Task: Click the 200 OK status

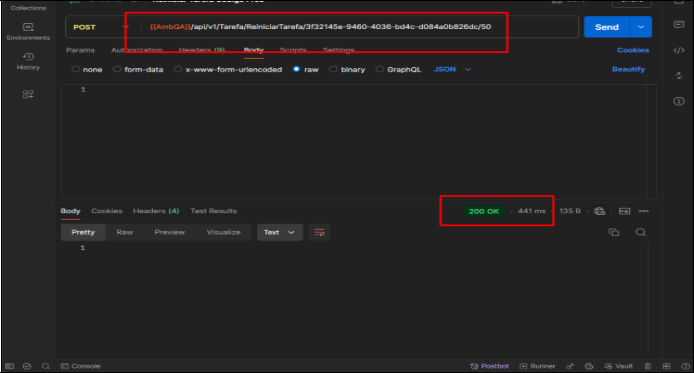Action: (x=484, y=211)
